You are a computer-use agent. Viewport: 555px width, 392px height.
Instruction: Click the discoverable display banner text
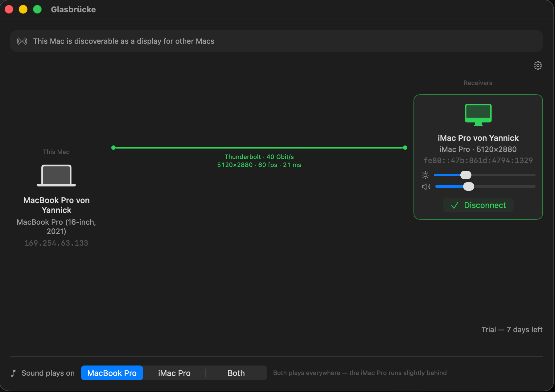(124, 41)
